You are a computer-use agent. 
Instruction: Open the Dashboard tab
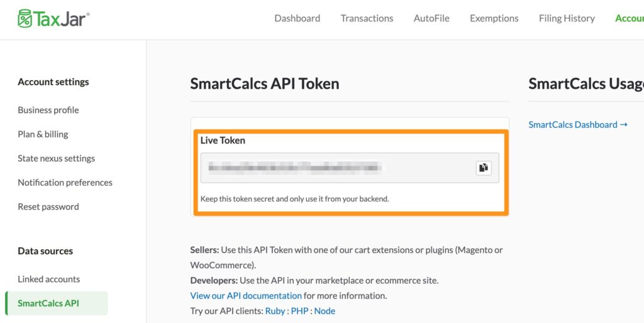coord(297,18)
